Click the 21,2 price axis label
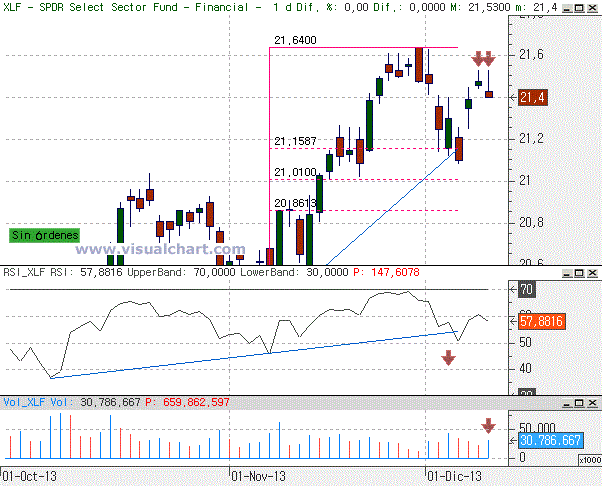Screen dimensions: 602x486 pyautogui.click(x=531, y=139)
